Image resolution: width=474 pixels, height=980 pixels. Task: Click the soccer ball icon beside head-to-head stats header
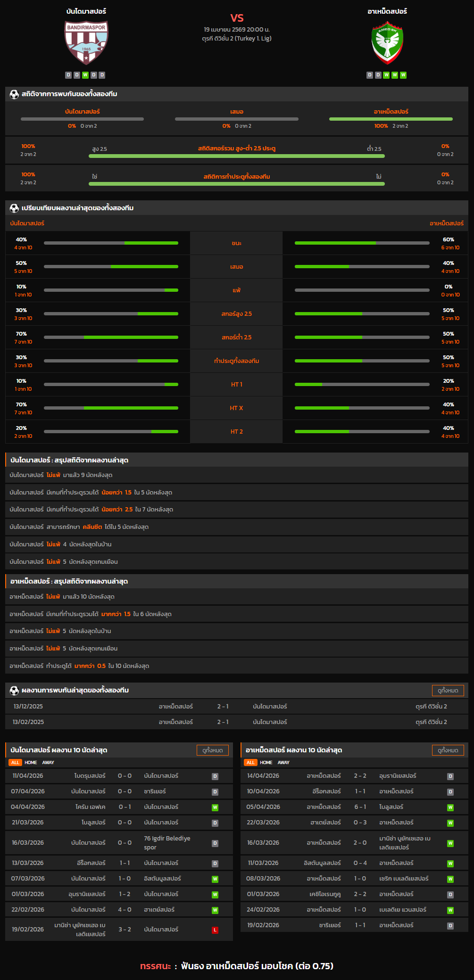click(14, 94)
